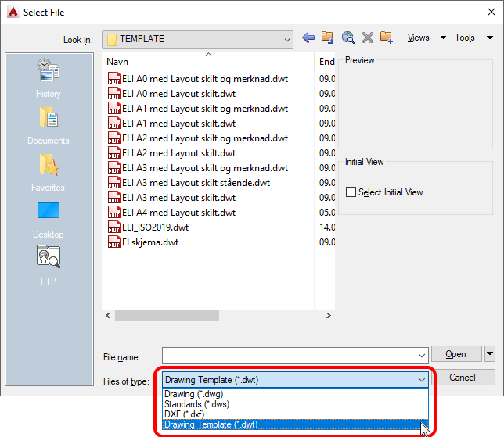The image size is (504, 437).
Task: Click the Back arrow icon in toolbar
Action: point(308,38)
